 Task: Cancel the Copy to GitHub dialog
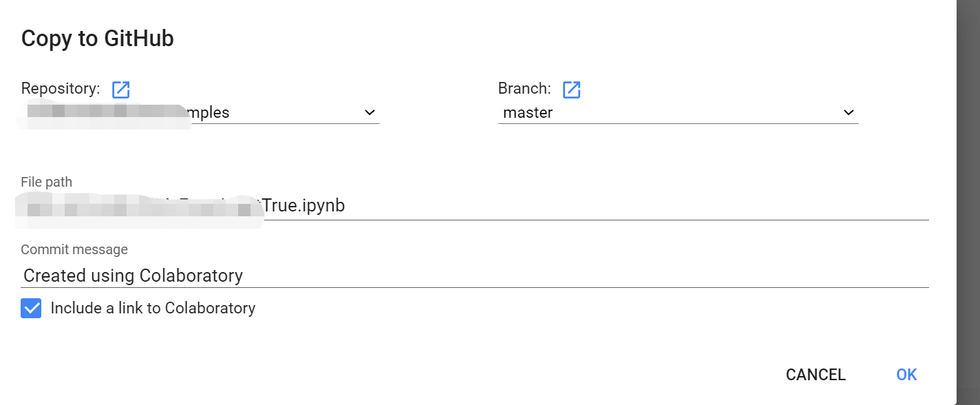click(x=816, y=374)
